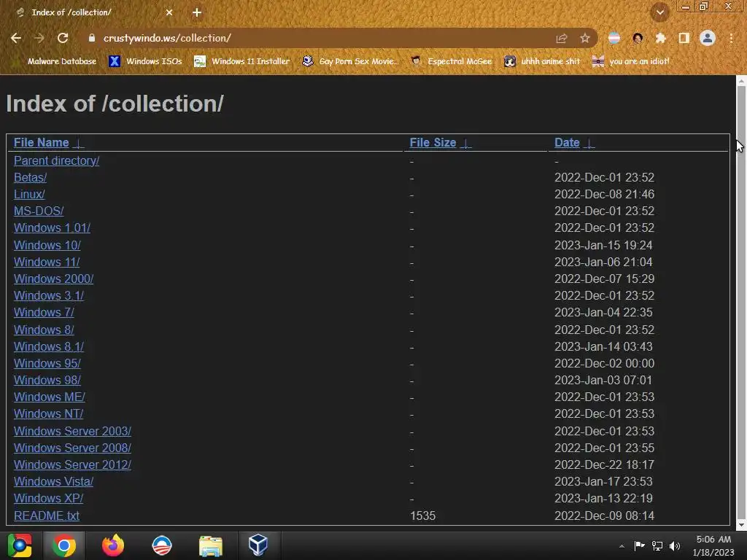This screenshot has width=747, height=560.
Task: Open the Windows 10/ folder
Action: coord(47,245)
